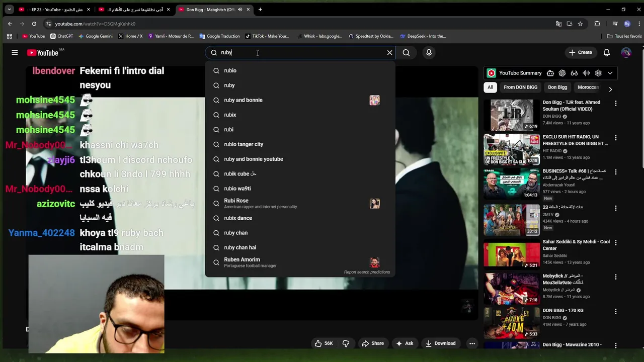Open YouTube Summary settings gear
This screenshot has width=644, height=362.
point(598,73)
